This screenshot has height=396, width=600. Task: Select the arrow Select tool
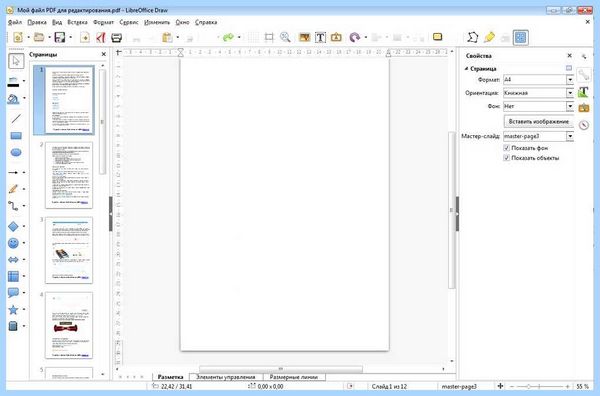(16, 61)
